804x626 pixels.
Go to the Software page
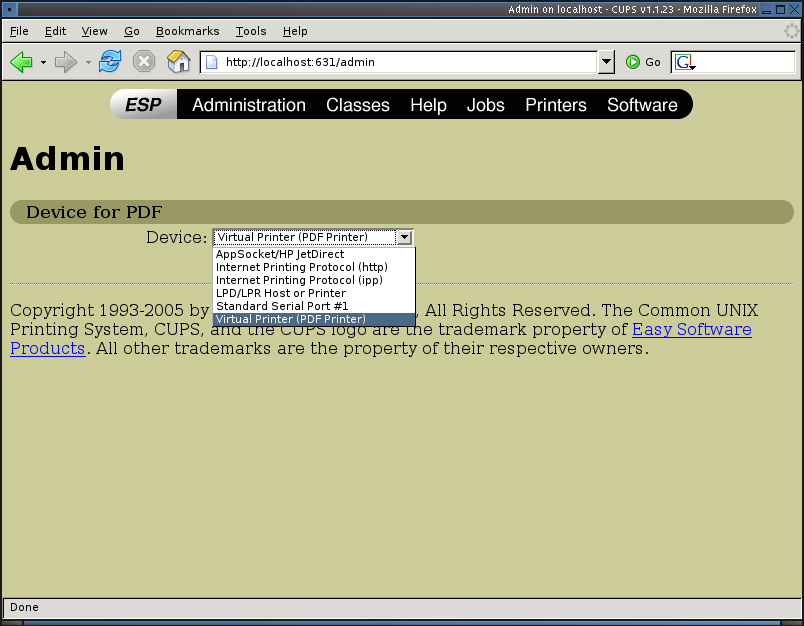(x=642, y=105)
